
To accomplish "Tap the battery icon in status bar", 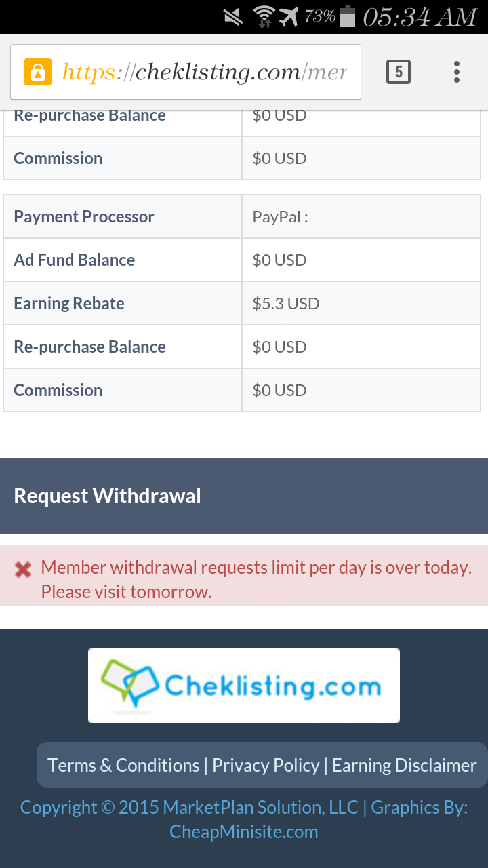I will [348, 16].
